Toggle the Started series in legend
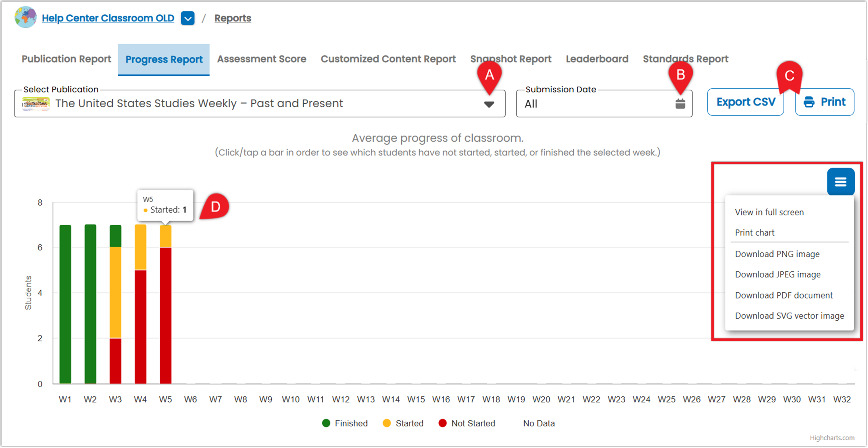 coord(403,423)
